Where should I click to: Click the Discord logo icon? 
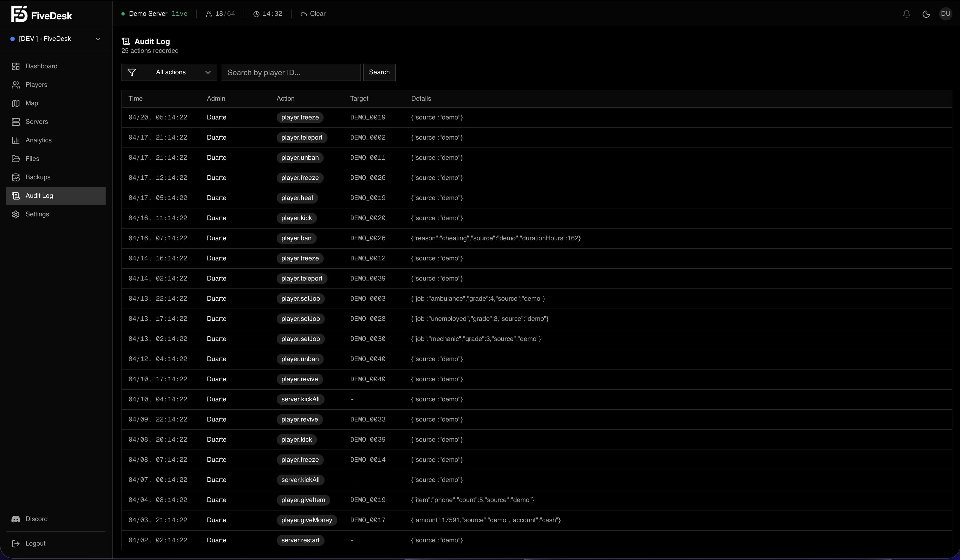click(16, 519)
